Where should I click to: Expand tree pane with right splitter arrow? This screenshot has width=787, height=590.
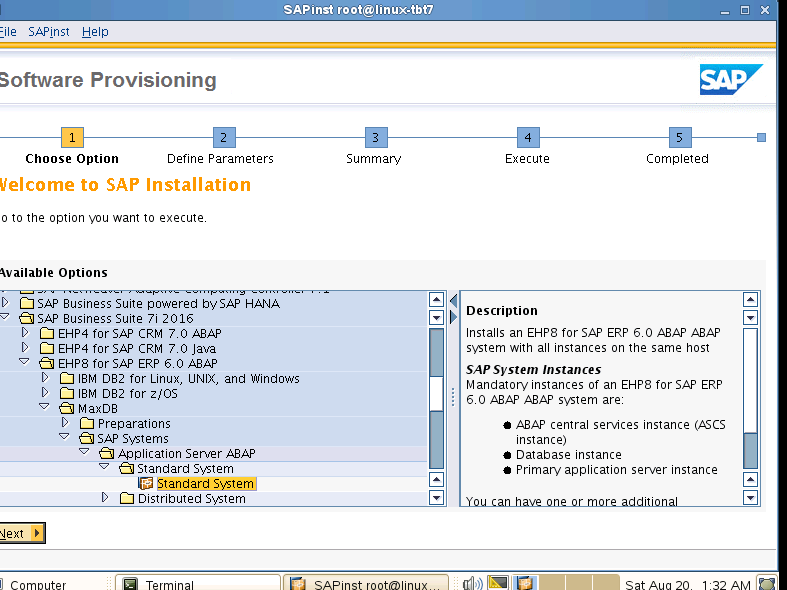pos(454,317)
